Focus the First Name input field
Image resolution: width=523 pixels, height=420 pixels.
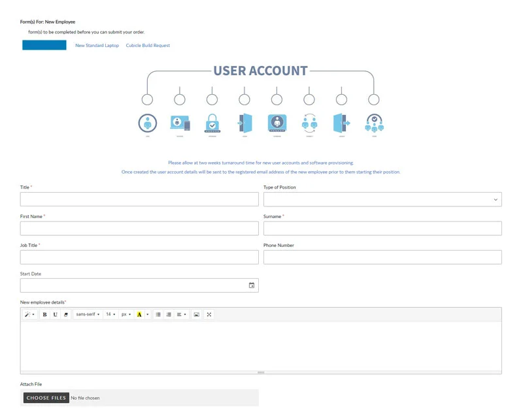(139, 229)
